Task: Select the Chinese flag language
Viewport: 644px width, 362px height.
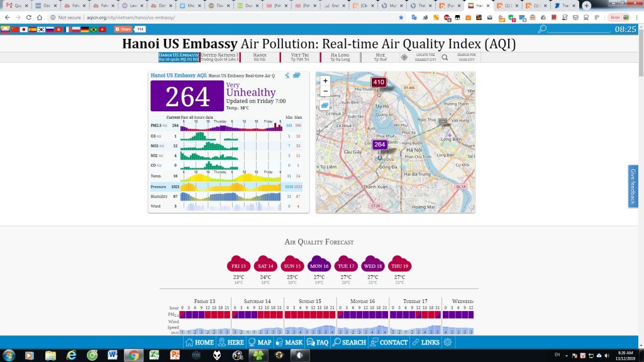Action: [15, 29]
